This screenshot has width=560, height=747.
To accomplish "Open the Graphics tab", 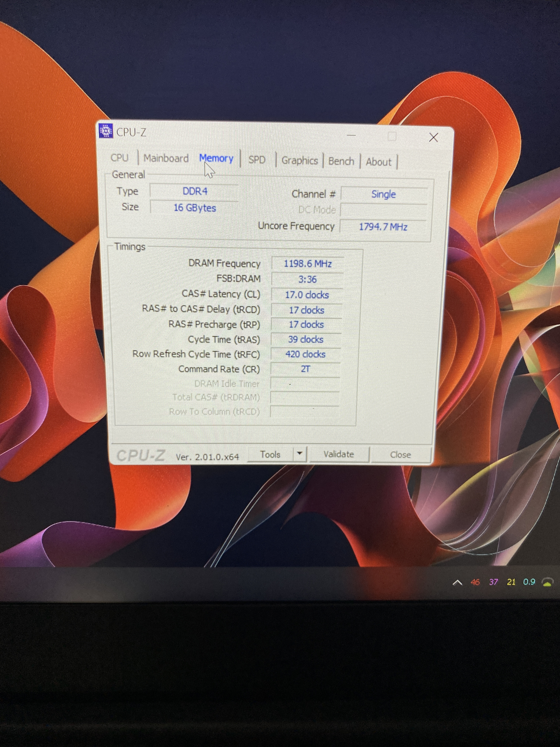I will 299,160.
